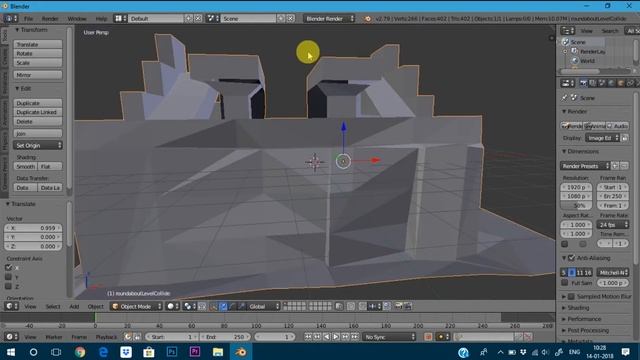Click the delete keyframe icon in timeline
The height and width of the screenshot is (360, 640).
[x=528, y=337]
